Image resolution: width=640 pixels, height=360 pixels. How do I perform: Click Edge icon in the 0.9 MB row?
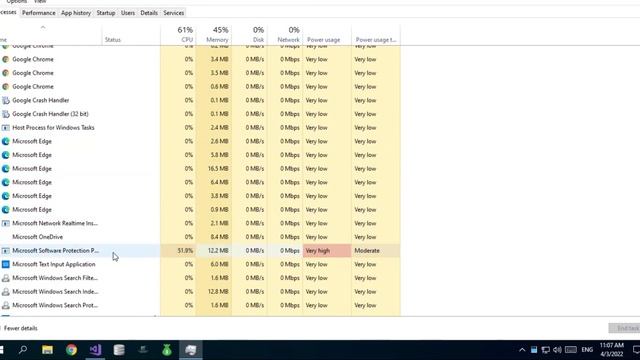pyautogui.click(x=5, y=210)
